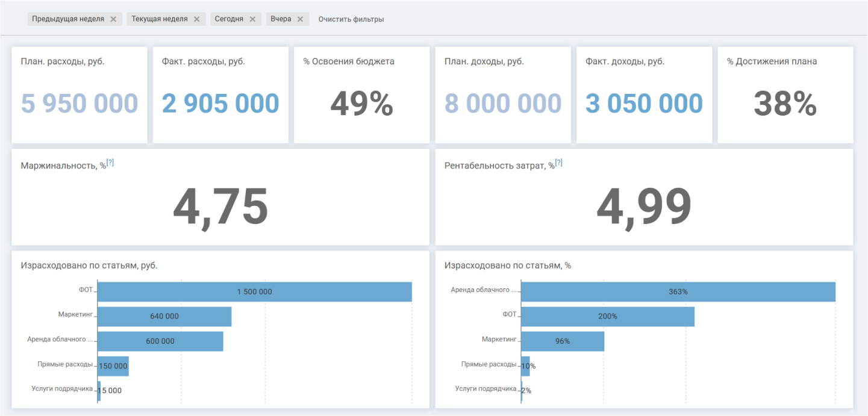Click the 49% Освоения бюджета card
This screenshot has height=416, width=868.
pyautogui.click(x=362, y=95)
